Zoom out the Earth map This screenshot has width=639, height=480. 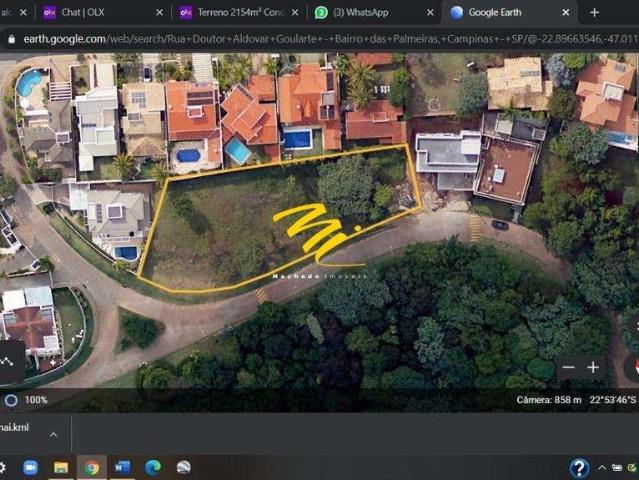pyautogui.click(x=568, y=368)
